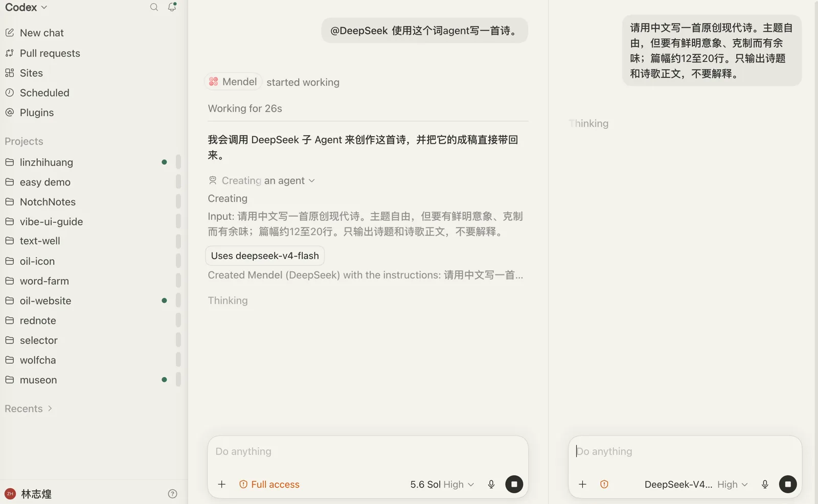Stop generation in the side panel
The image size is (818, 504).
click(788, 484)
